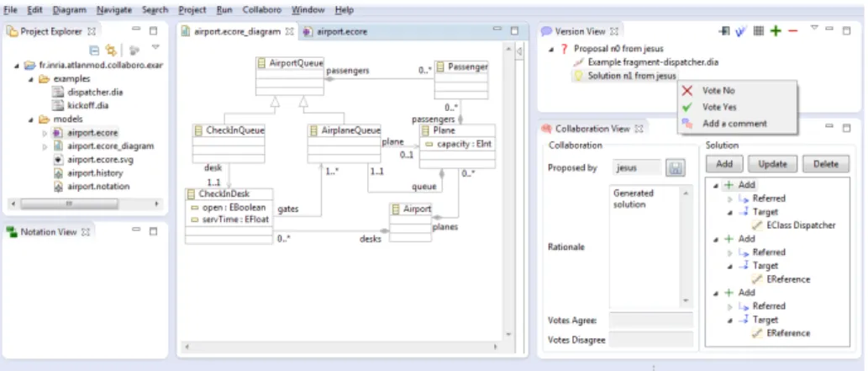This screenshot has width=868, height=371.
Task: Open the Version View dropdown menu arrow
Action: (x=813, y=27)
